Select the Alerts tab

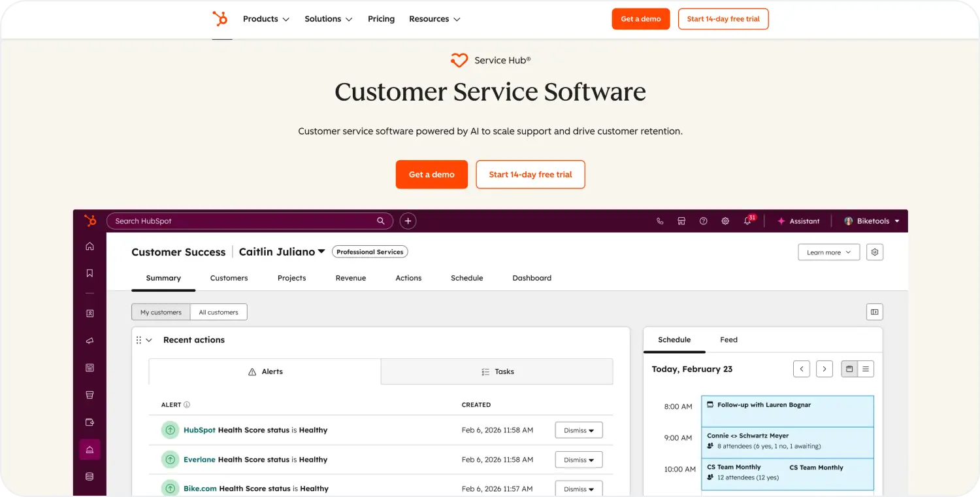click(x=265, y=371)
